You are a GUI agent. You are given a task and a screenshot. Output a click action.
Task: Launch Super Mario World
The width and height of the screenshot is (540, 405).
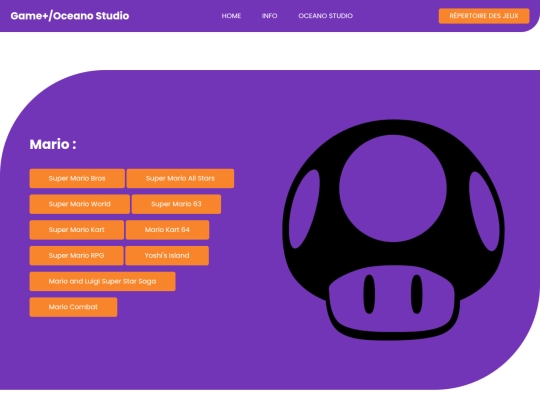(x=80, y=204)
